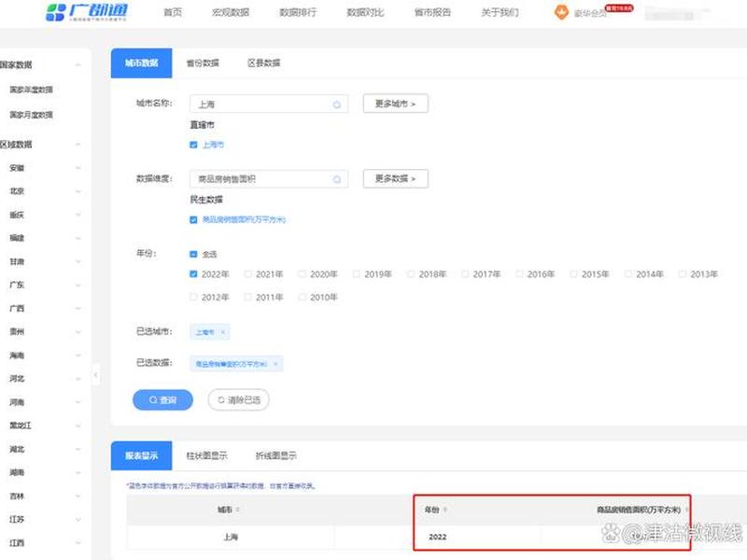The height and width of the screenshot is (560, 747).
Task: Switch to the 省份数据 tab
Action: [x=203, y=63]
